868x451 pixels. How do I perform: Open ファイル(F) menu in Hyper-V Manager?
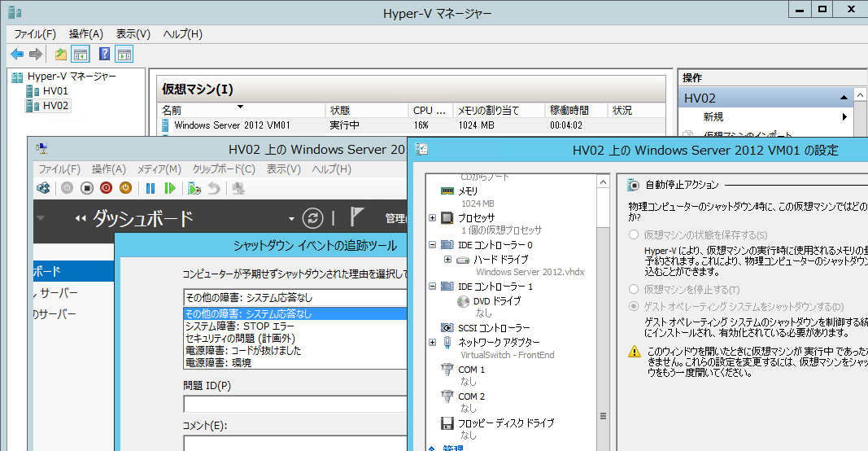[35, 34]
